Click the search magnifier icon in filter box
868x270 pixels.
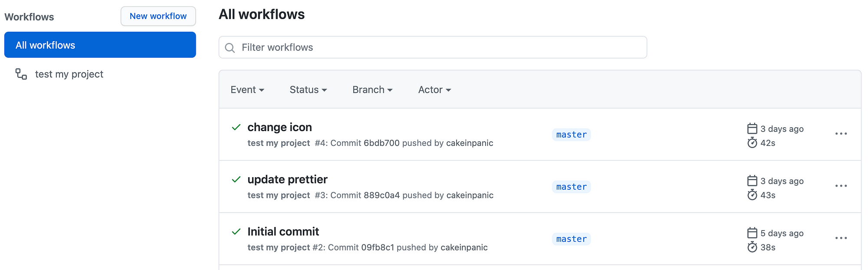click(x=230, y=48)
